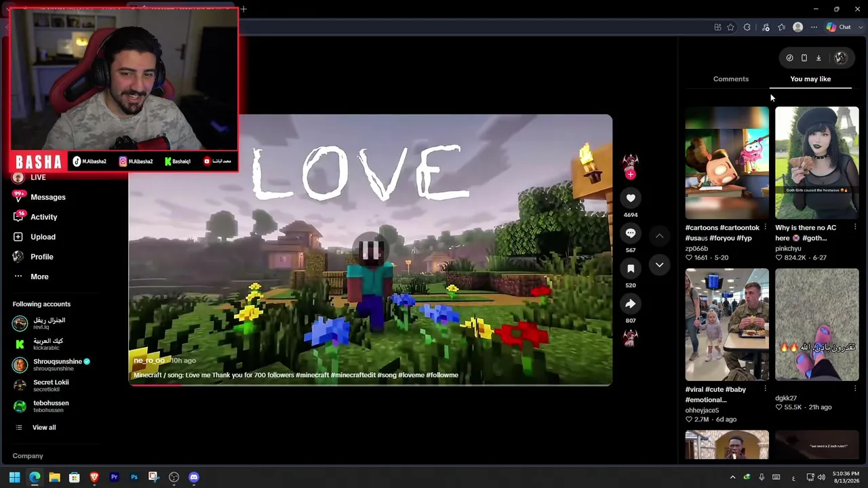Screen dimensions: 868x488
Task: Open Messages in the sidebar
Action: 48,197
